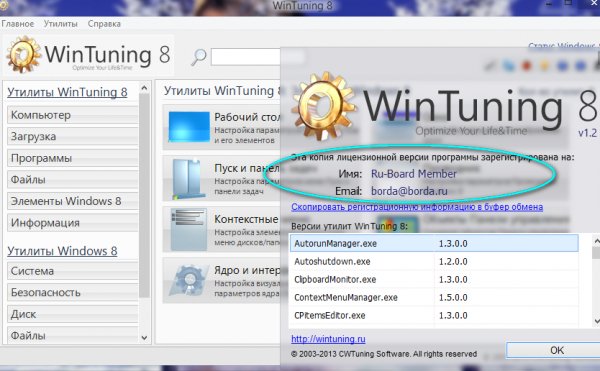The width and height of the screenshot is (600, 371).
Task: Click sidebar scroll up arrow
Action: [x=144, y=88]
